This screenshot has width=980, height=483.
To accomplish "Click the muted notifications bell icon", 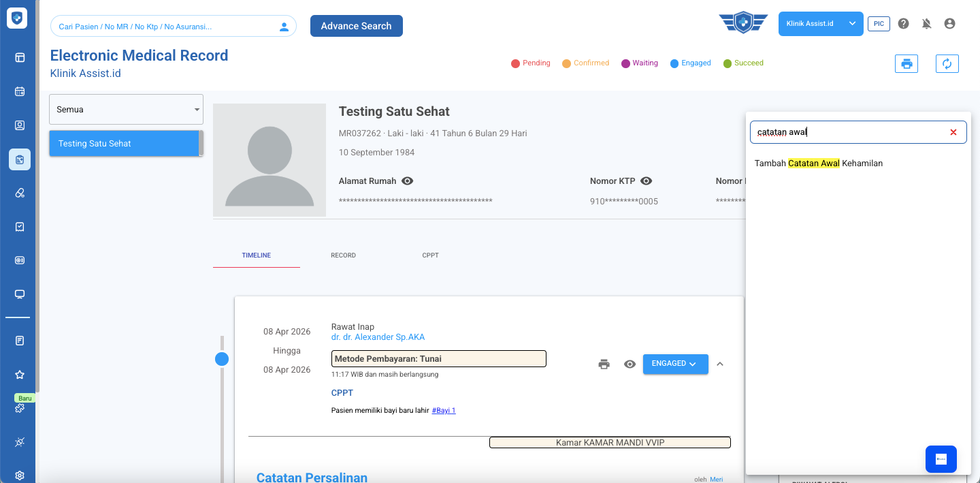I will click(x=926, y=24).
